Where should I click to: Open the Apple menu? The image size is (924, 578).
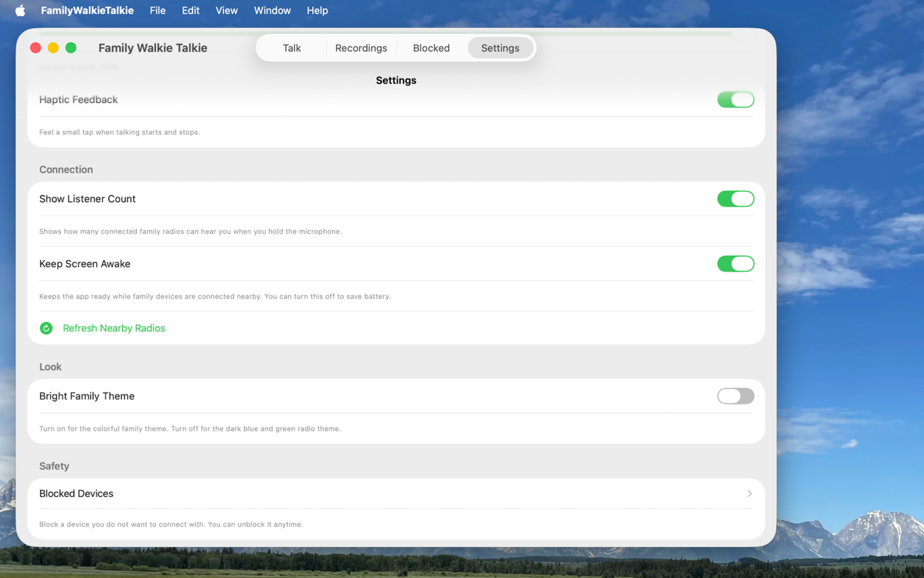tap(20, 10)
